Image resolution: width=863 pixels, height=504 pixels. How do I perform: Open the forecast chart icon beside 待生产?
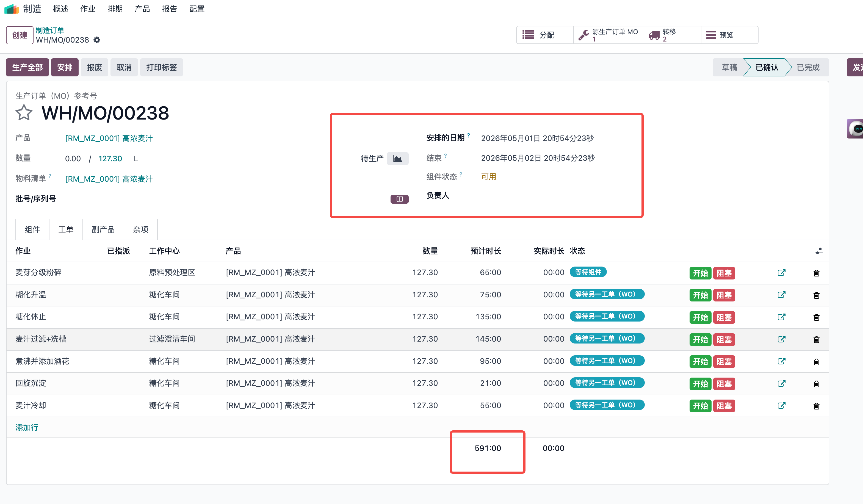[397, 159]
